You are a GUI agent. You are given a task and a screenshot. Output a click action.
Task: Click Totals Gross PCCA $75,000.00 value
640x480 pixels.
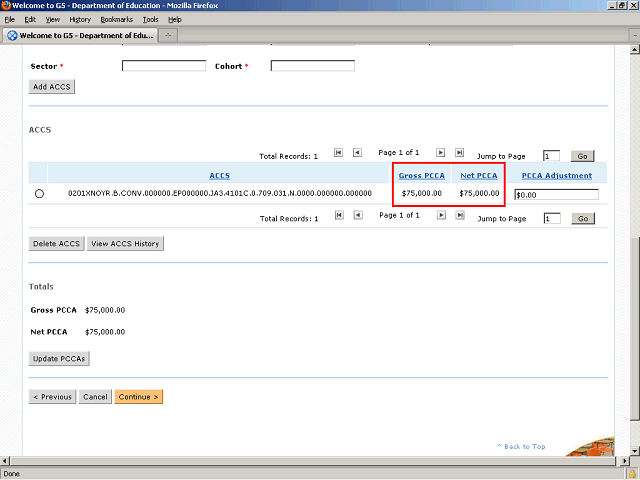105,310
